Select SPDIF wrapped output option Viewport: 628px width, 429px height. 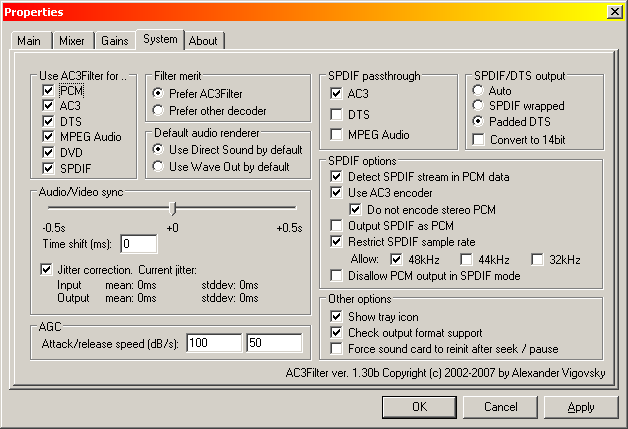(x=478, y=105)
